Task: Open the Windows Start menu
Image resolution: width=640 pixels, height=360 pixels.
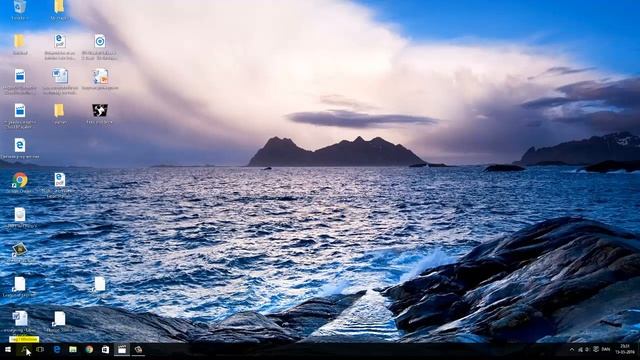Action: click(x=8, y=350)
